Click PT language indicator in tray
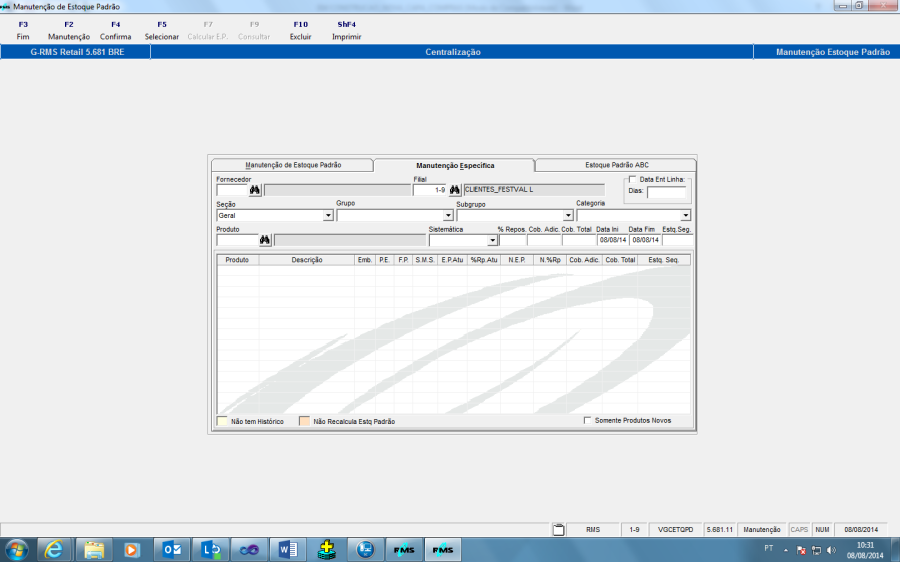The width and height of the screenshot is (900, 562). click(x=769, y=549)
